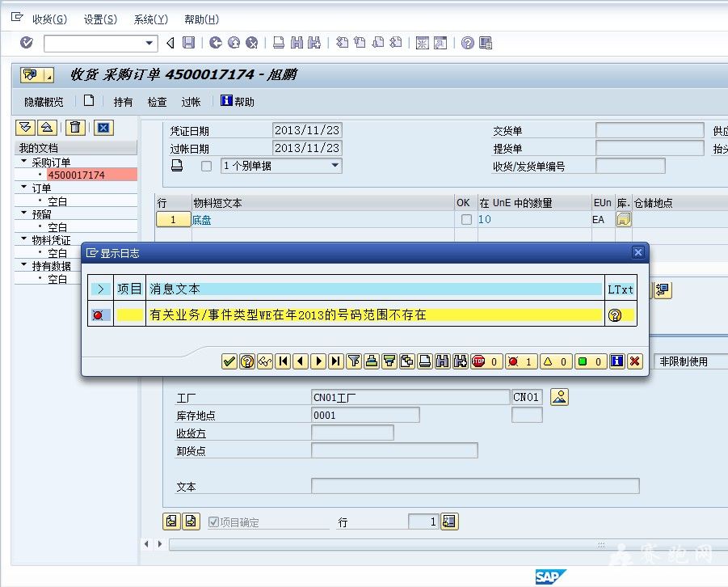The width and height of the screenshot is (728, 587).
Task: Click the storage location icon in the item row
Action: (x=624, y=219)
